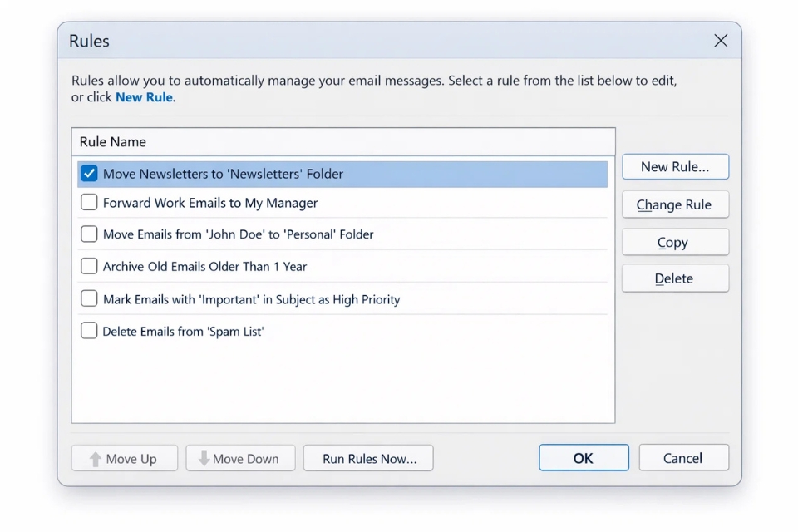Image resolution: width=798 pixels, height=532 pixels.
Task: Uncheck the Move Newsletters rule checkbox
Action: [89, 174]
